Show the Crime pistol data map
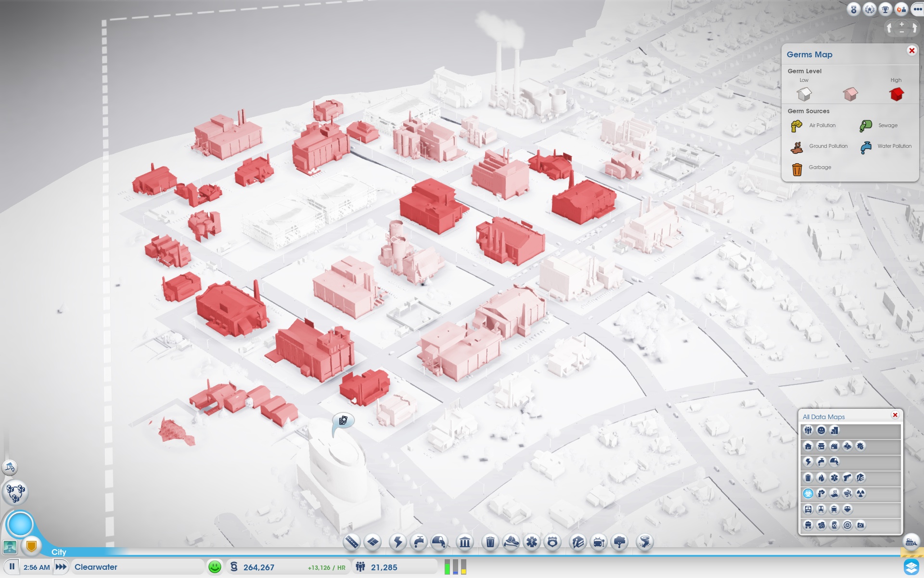 (847, 477)
